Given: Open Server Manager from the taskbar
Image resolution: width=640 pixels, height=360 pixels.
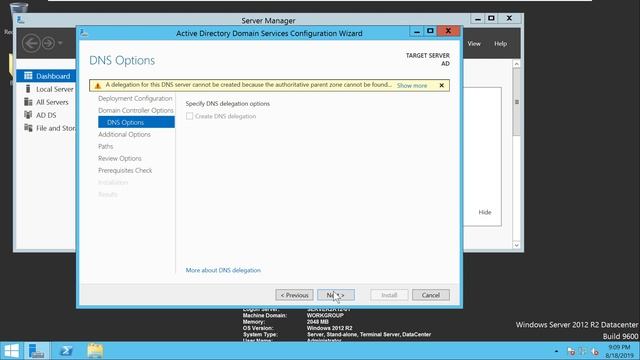Looking at the screenshot, I should 37,351.
